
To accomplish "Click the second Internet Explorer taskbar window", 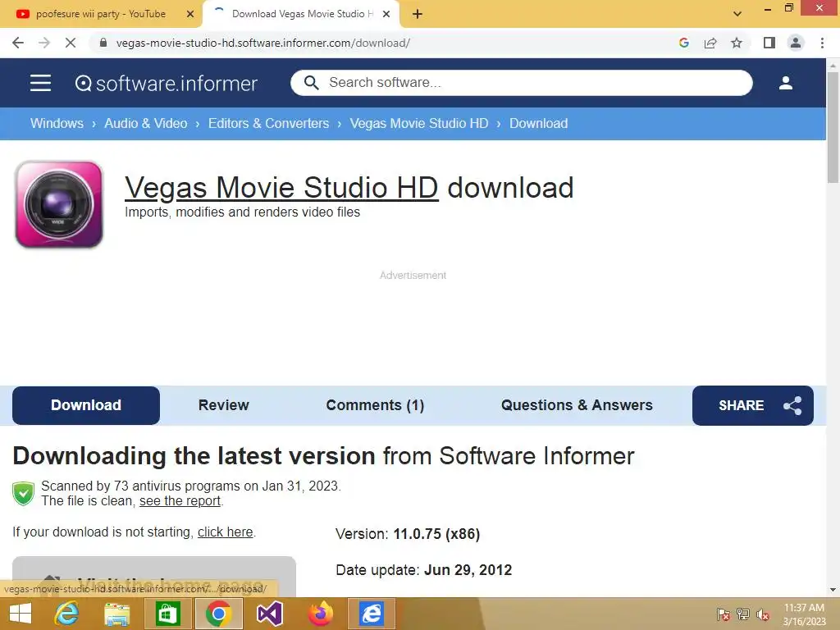I will click(x=372, y=614).
